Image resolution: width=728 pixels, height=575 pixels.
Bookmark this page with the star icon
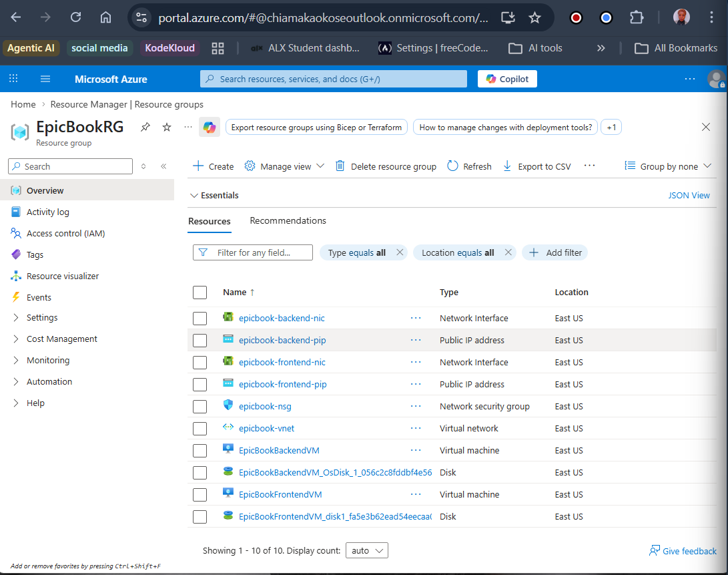point(535,17)
